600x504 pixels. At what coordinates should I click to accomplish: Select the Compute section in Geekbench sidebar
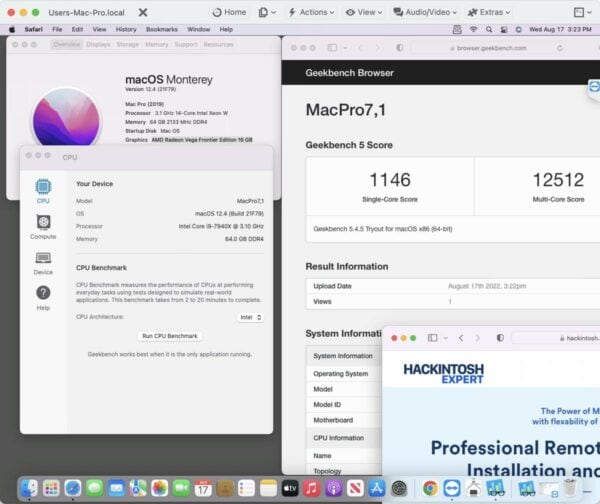point(43,227)
